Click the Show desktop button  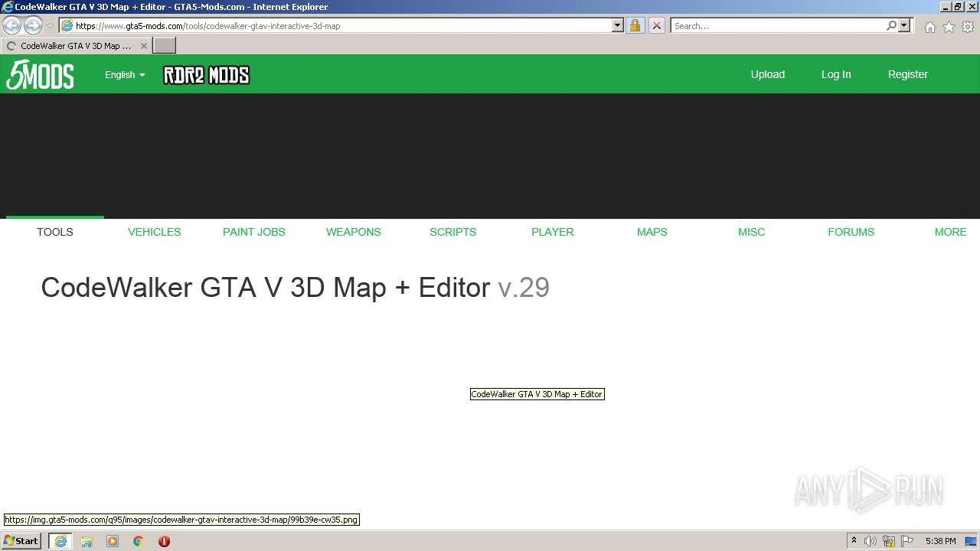(x=971, y=541)
